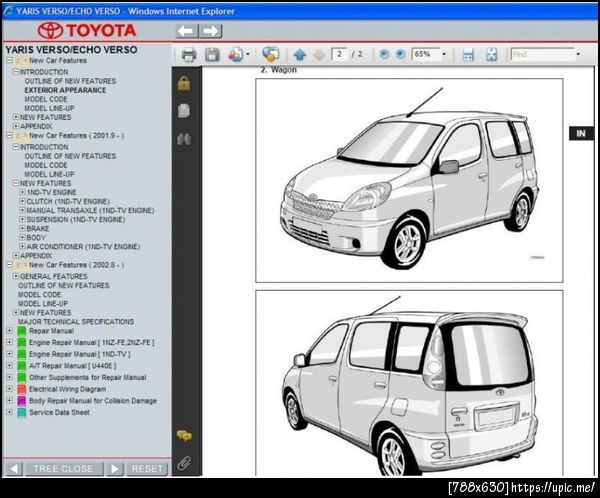
Task: Go to next page with down arrow
Action: (319, 55)
